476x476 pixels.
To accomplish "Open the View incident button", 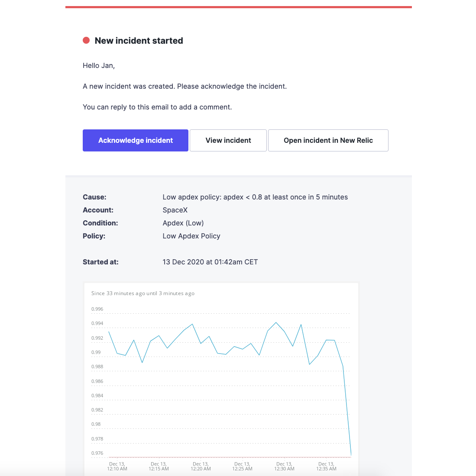I will (x=228, y=140).
